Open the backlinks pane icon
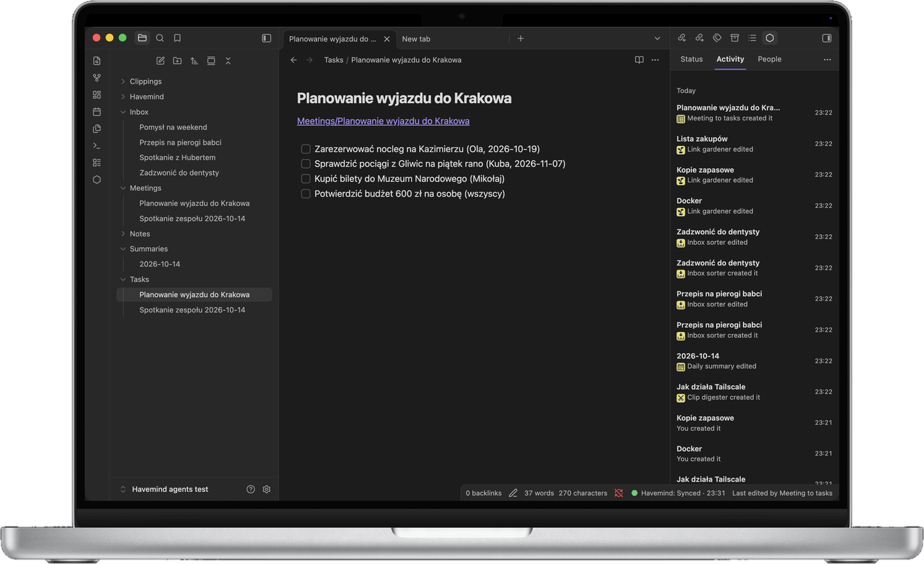 pos(681,38)
